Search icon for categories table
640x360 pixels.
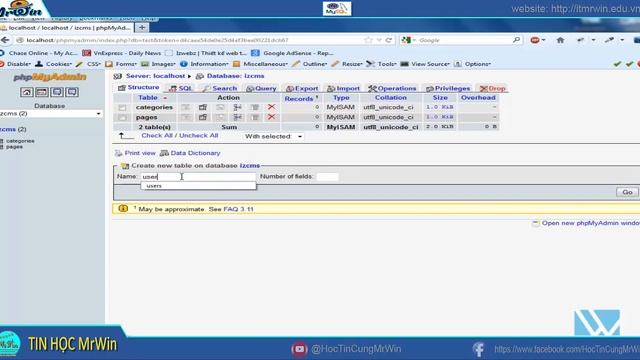click(x=220, y=107)
